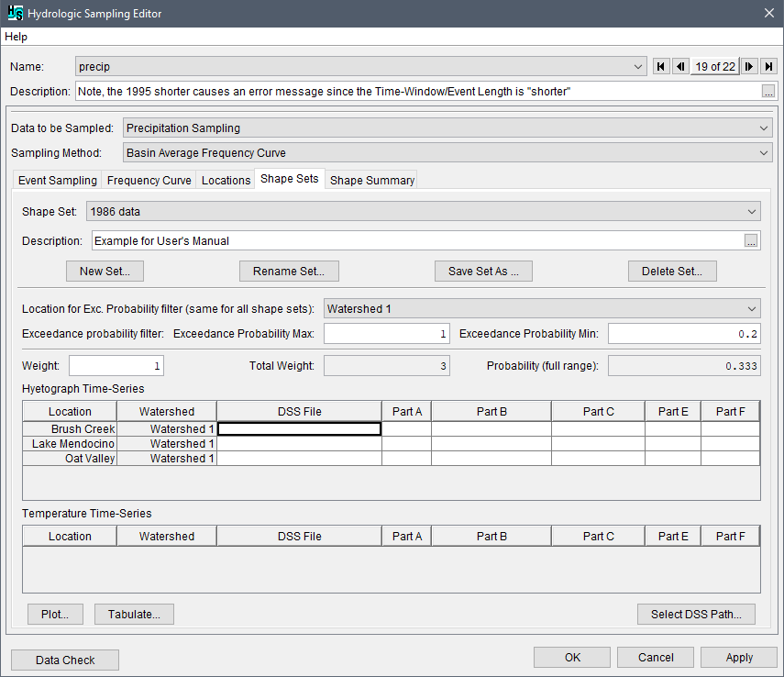Screen dimensions: 784x677
Task: Click the Delete Set... button
Action: [672, 272]
